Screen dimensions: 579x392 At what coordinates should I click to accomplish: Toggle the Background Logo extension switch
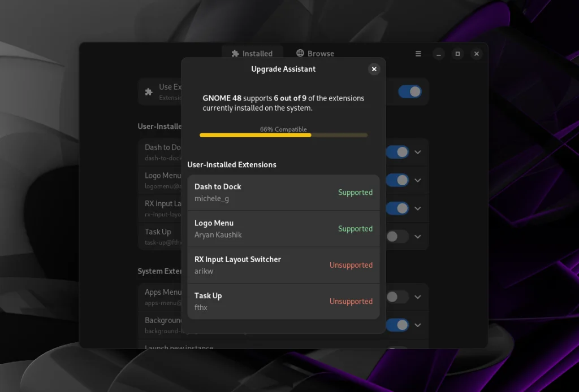click(x=397, y=325)
